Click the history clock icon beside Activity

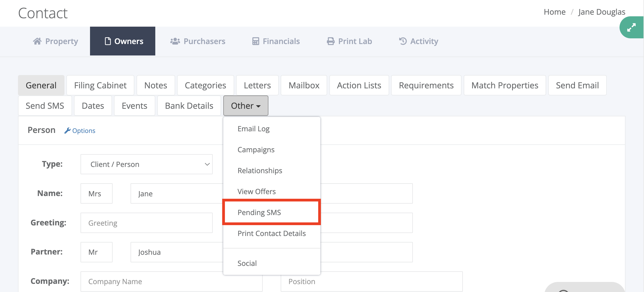(x=403, y=41)
